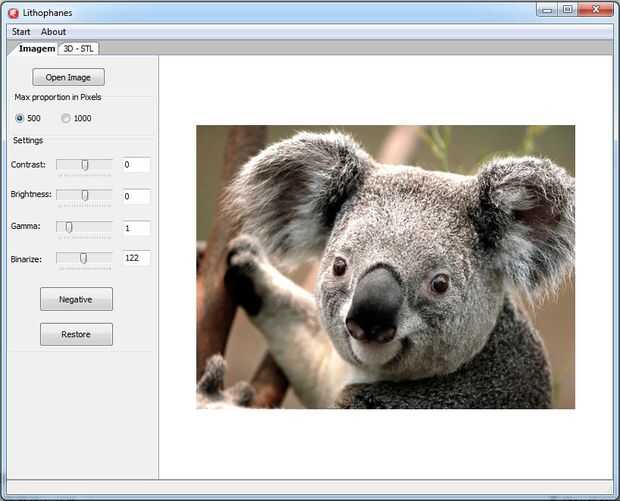Viewport: 620px width, 501px height.
Task: Click the Brightness slider handle
Action: tap(85, 195)
